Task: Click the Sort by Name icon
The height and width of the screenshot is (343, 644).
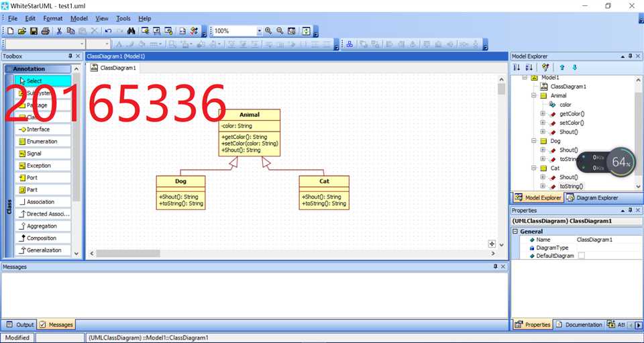Action: [529, 67]
